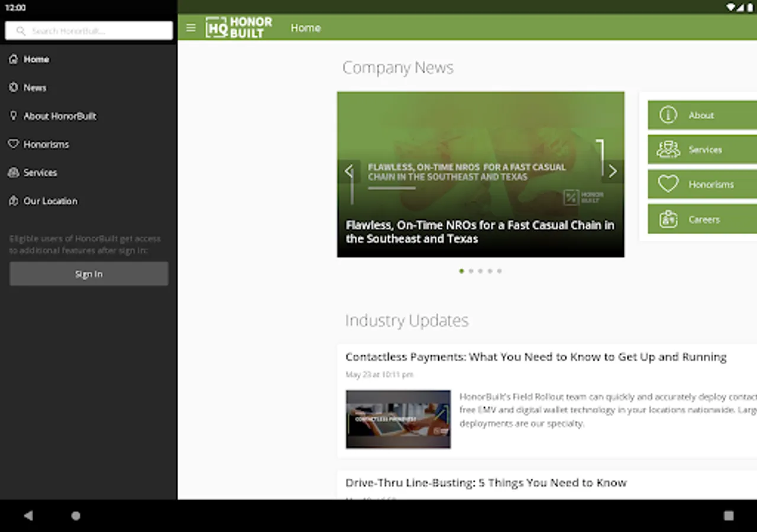Open the Honorisms quick link tile
Viewport: 757px width, 532px height.
(x=703, y=184)
